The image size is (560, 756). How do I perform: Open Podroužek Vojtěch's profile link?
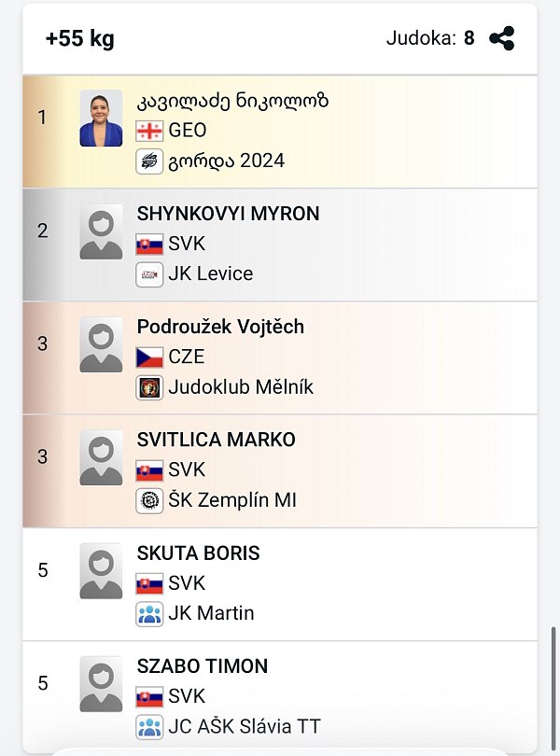click(x=220, y=327)
